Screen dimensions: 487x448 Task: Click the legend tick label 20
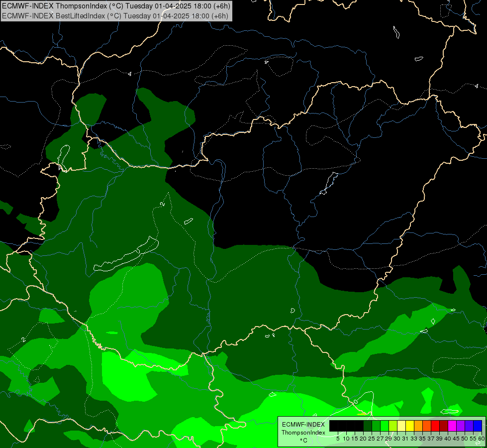363,439
